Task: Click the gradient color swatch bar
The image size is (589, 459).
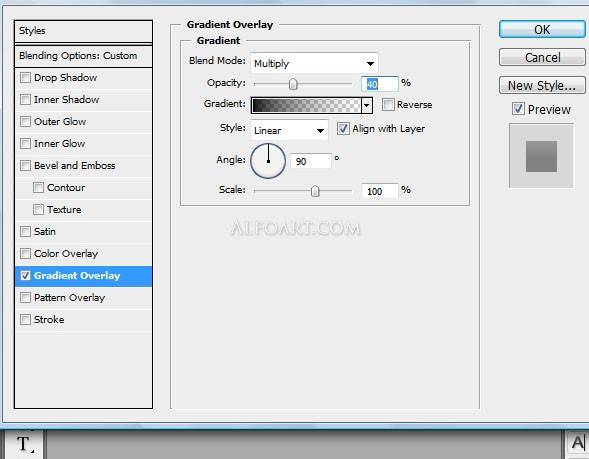Action: click(x=306, y=106)
